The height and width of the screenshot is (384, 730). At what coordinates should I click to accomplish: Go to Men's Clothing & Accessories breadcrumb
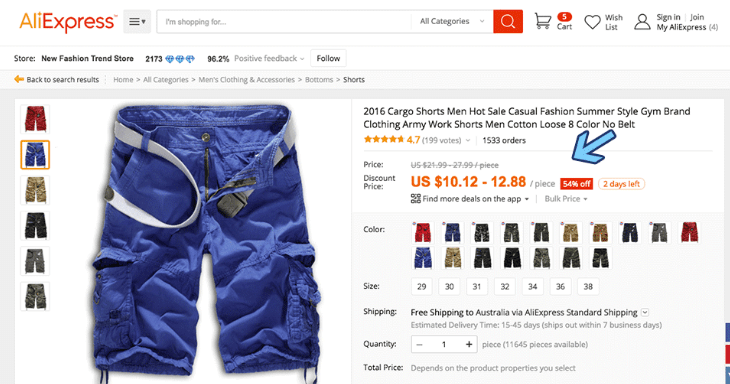point(247,80)
